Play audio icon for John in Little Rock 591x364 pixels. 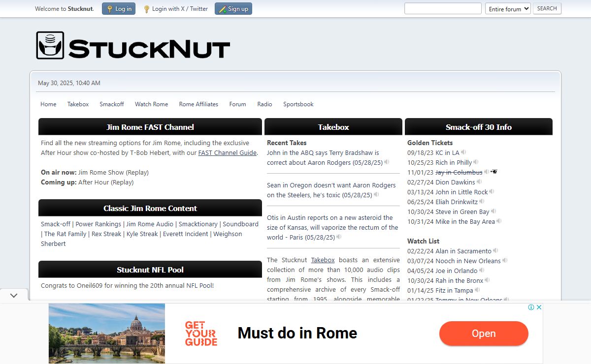click(492, 192)
